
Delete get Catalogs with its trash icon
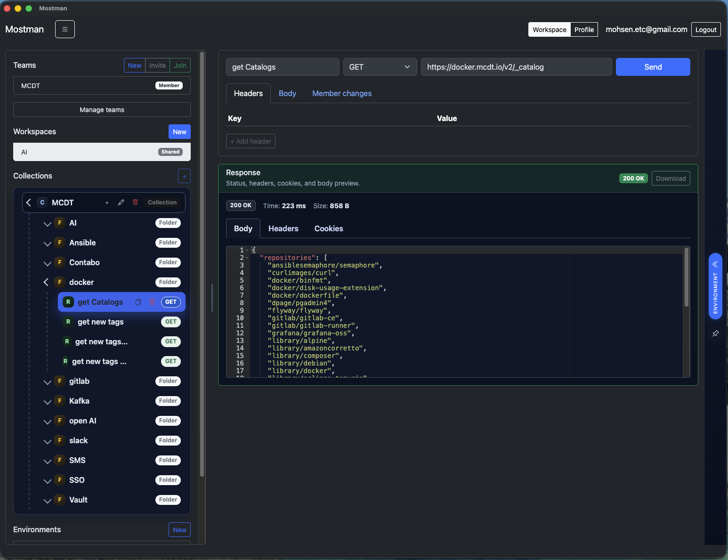tap(152, 302)
